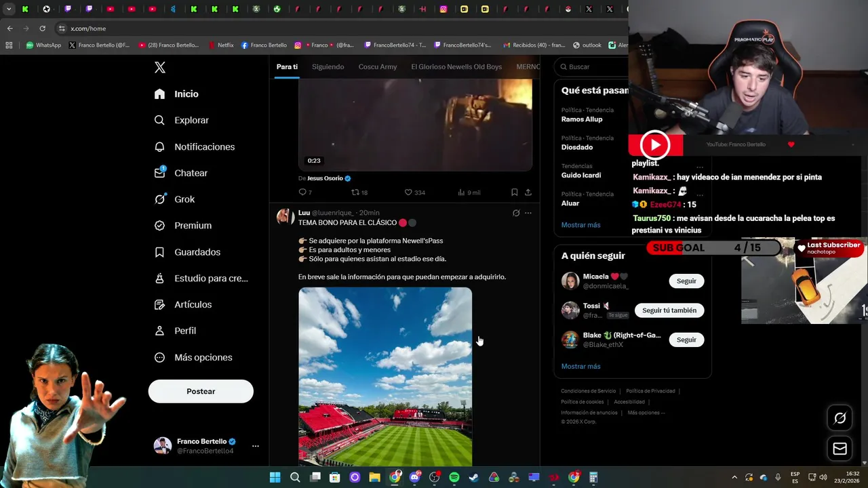The image size is (868, 488).
Task: Switch to the Coscu Army tab
Action: tap(378, 66)
